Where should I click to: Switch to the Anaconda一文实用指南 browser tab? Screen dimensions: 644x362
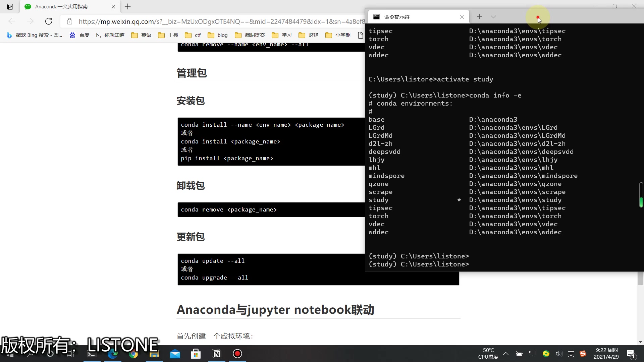(61, 7)
